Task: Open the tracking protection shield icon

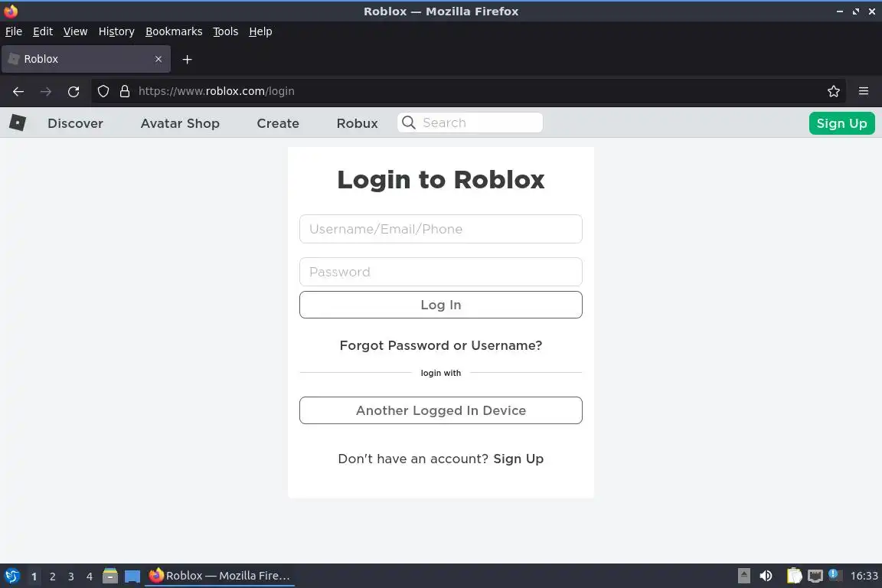Action: (x=103, y=91)
